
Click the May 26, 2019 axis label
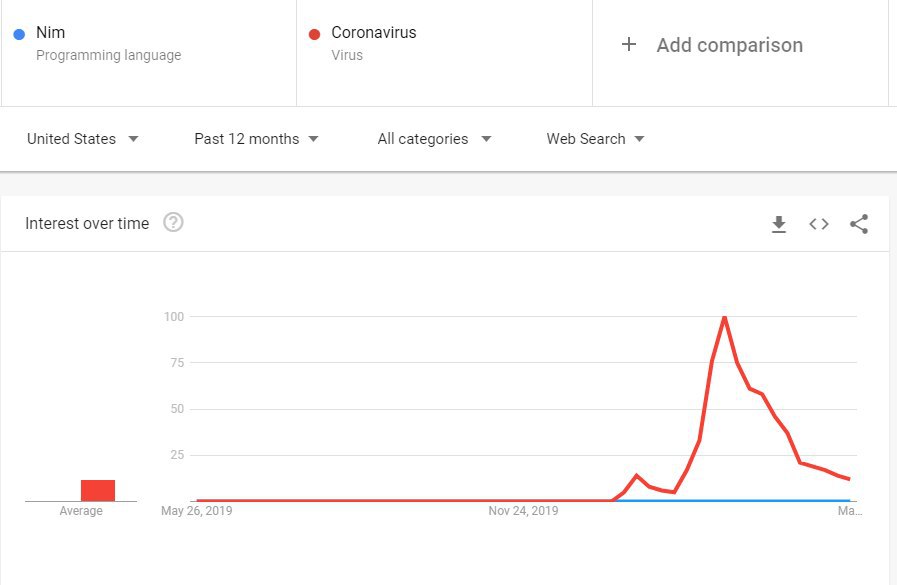(197, 511)
